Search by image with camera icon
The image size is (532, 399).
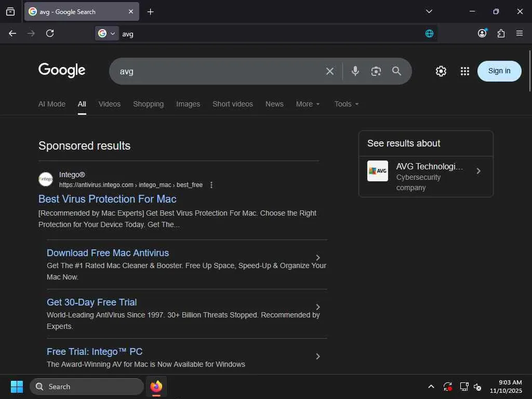coord(376,71)
